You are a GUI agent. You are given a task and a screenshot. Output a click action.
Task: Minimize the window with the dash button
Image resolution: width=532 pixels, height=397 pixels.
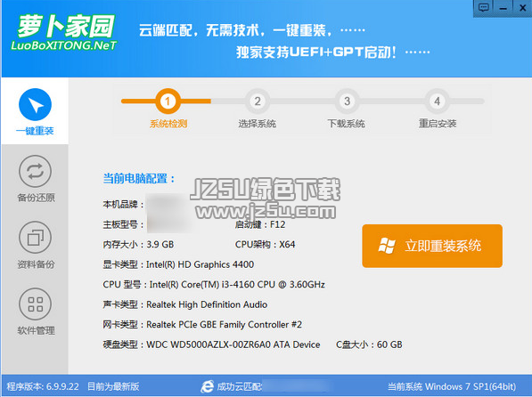[503, 8]
